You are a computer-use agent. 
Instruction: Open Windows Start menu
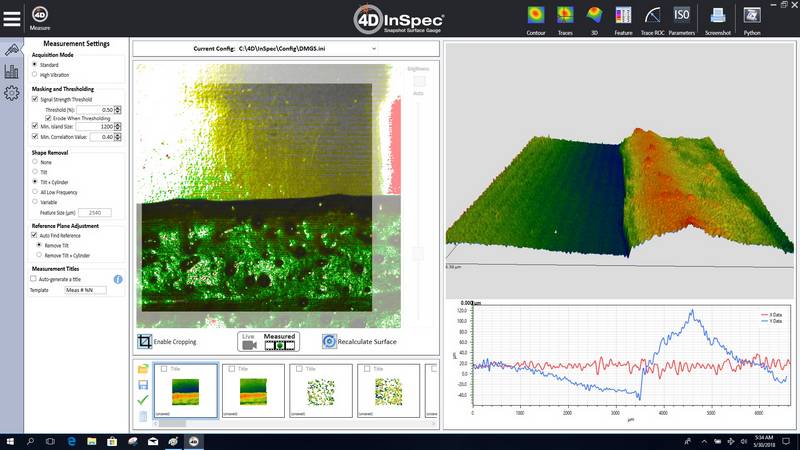[x=10, y=441]
